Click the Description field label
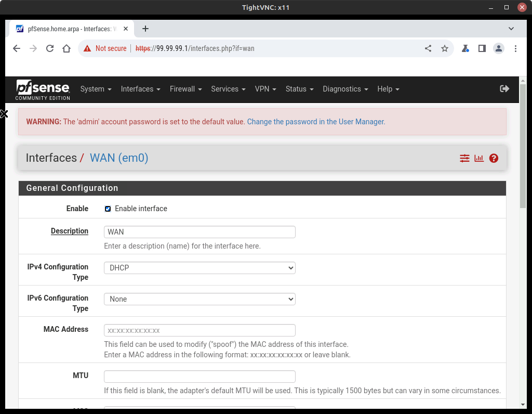Screen dimensions: 532x414 point(70,231)
